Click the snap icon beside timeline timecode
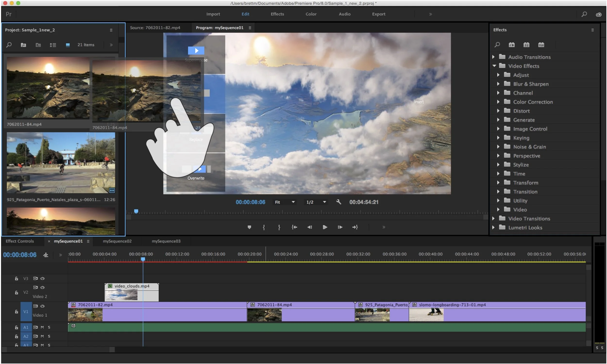The image size is (607, 364). tap(46, 255)
